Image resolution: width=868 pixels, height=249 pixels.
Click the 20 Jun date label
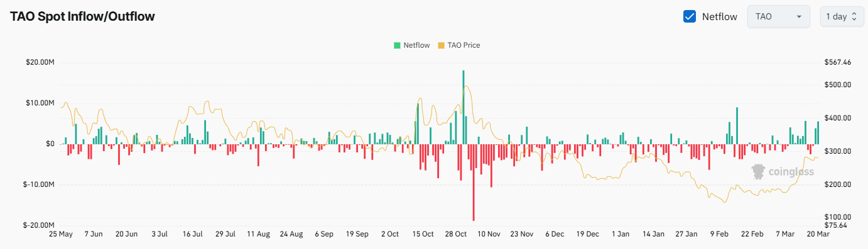point(127,234)
